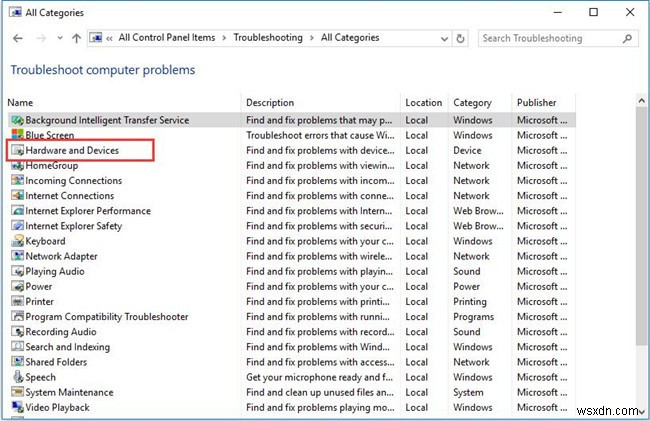
Task: Click the Power troubleshooter icon
Action: tap(17, 286)
